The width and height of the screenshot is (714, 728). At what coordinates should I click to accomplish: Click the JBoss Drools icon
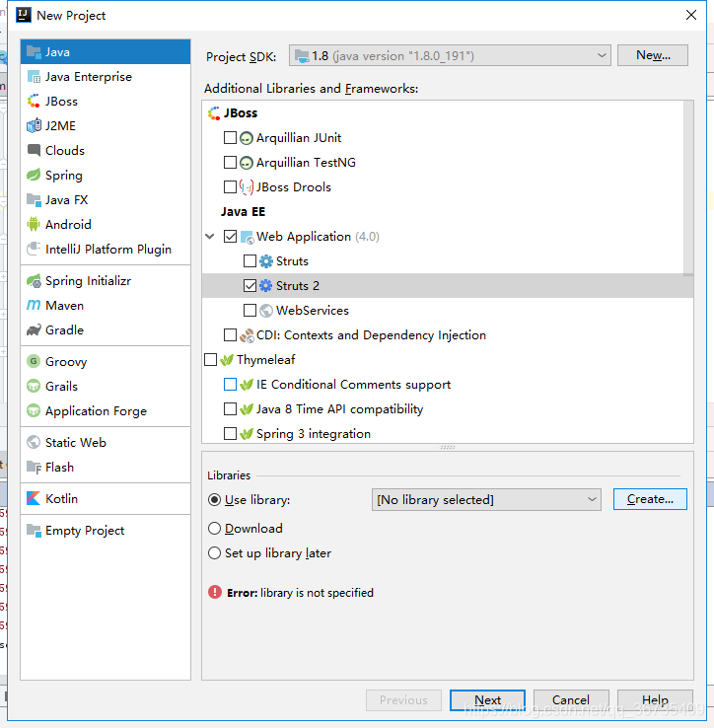246,187
